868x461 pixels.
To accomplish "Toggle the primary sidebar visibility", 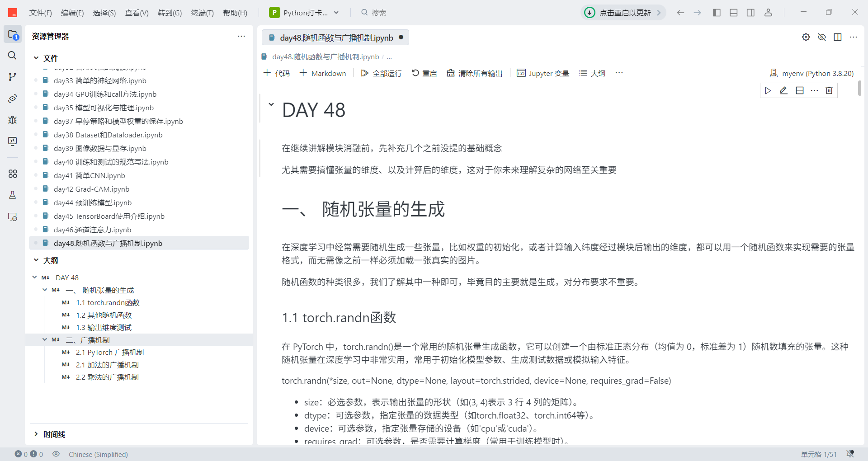I will click(716, 12).
